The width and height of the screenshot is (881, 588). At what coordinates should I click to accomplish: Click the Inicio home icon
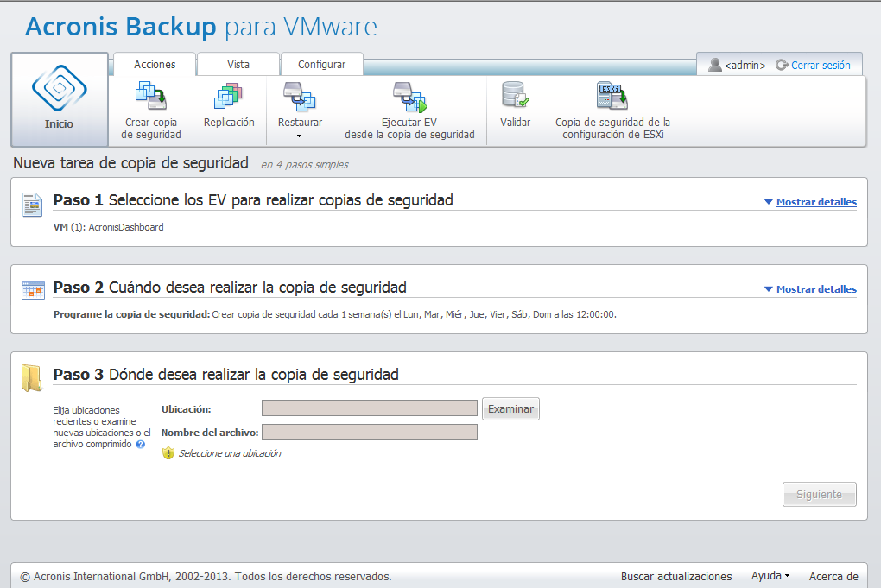(x=59, y=90)
